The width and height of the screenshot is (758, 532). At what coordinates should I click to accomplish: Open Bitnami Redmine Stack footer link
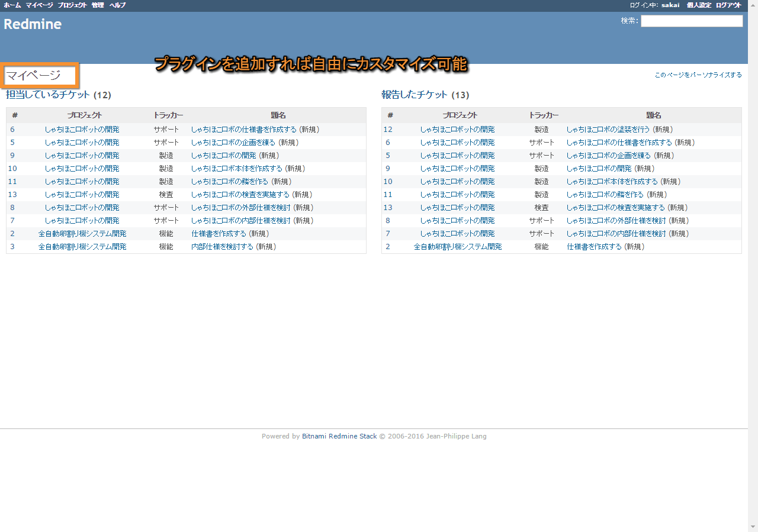coord(339,437)
